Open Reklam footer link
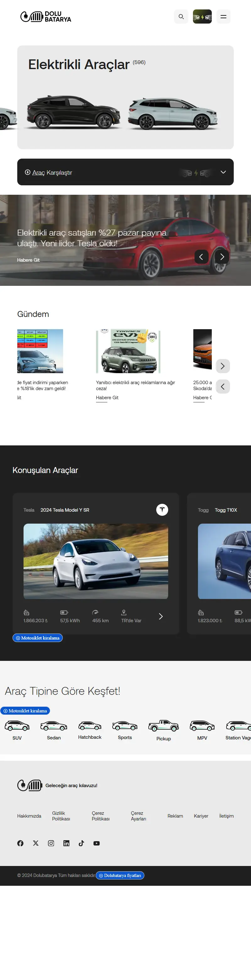 click(x=175, y=816)
